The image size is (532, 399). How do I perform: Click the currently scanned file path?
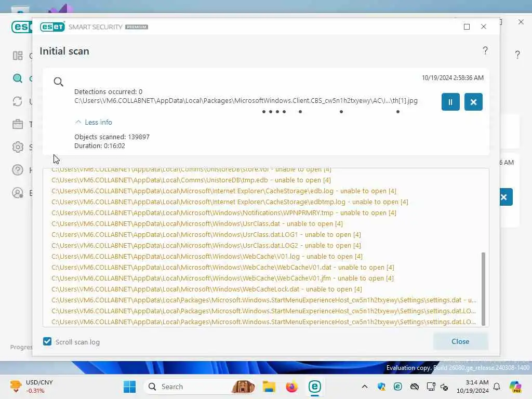(x=246, y=100)
